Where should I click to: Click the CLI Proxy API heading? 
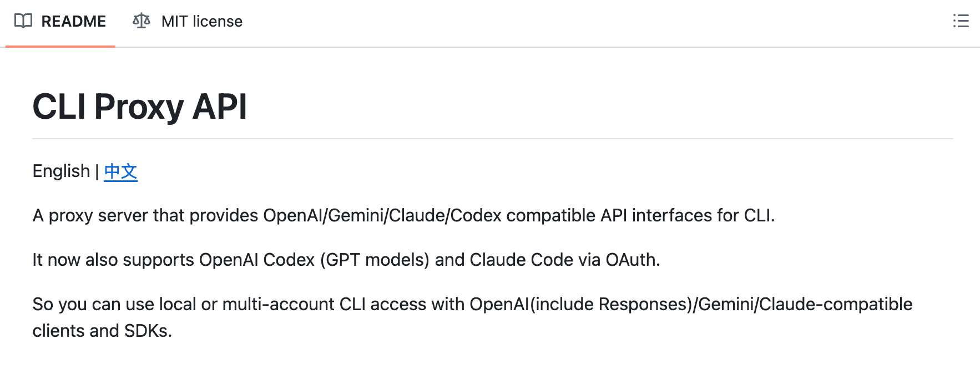point(139,107)
